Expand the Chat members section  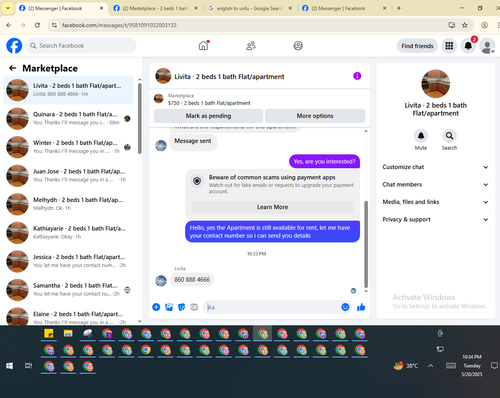[x=435, y=184]
